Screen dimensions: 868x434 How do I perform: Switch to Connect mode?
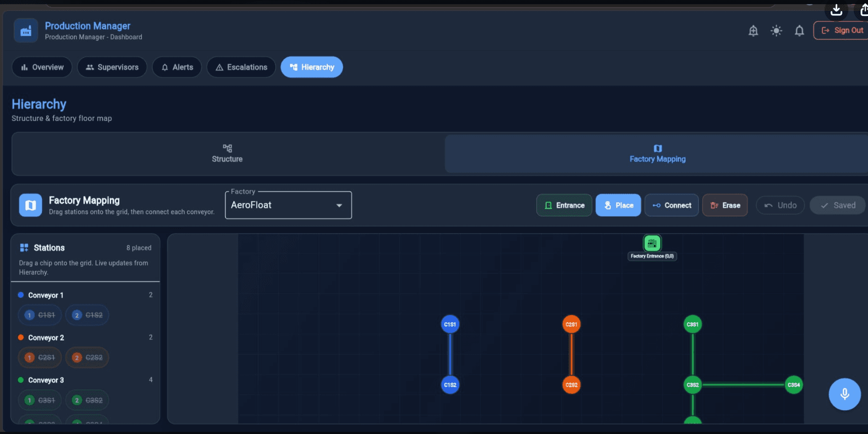pos(671,205)
